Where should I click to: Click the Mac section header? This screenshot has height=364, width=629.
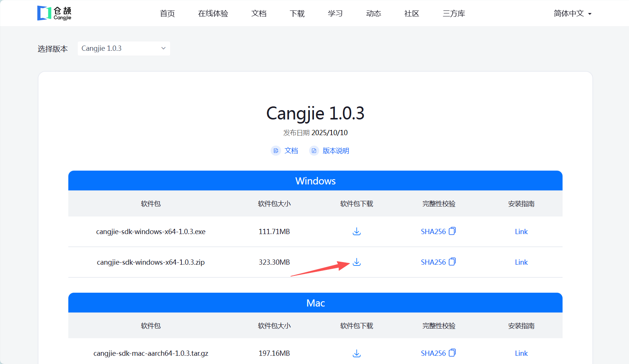click(x=315, y=303)
